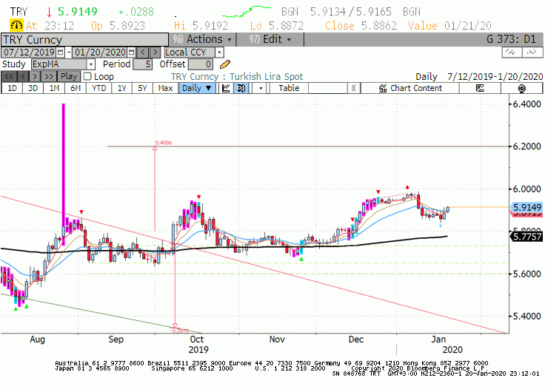This screenshot has height=392, width=545.
Task: Open the small dropdown next to candlestick icon
Action: (261, 88)
